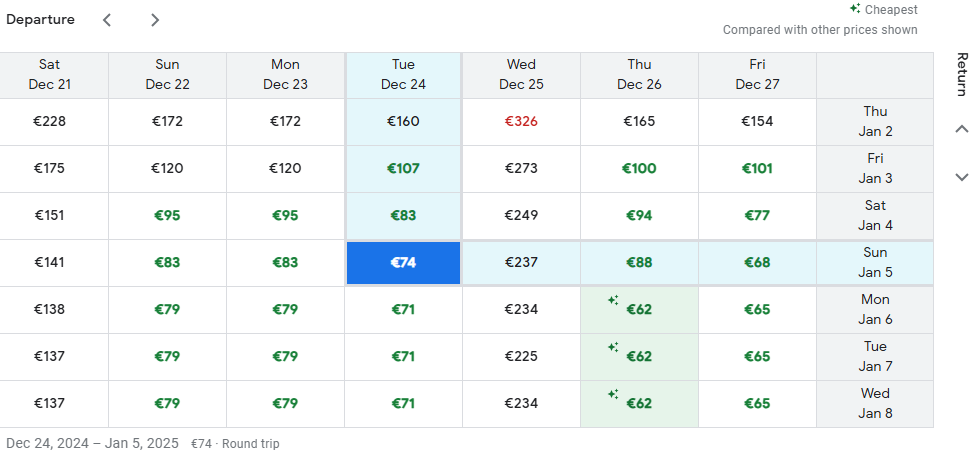Go to previous departure dates
Screen dimensions: 973x453
[x=107, y=20]
